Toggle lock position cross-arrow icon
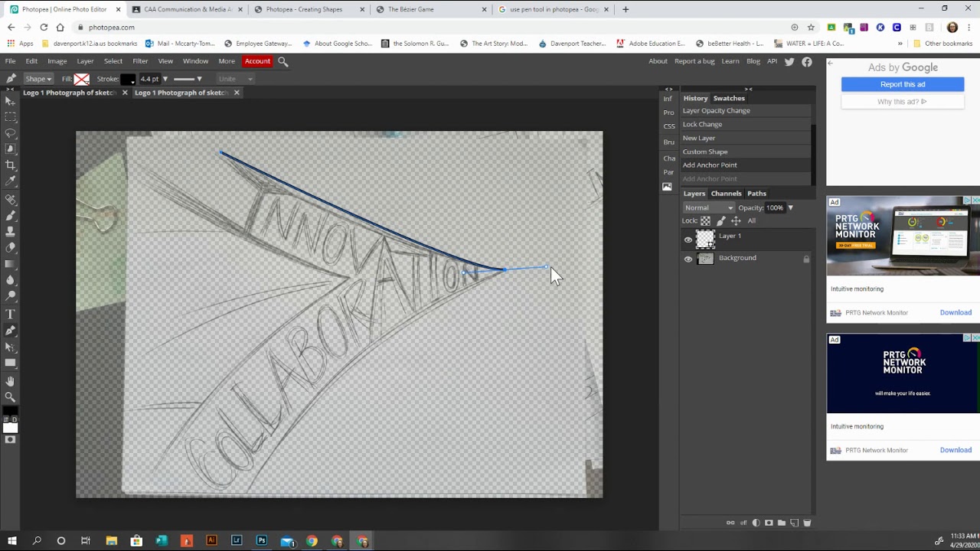The image size is (980, 551). tap(736, 221)
